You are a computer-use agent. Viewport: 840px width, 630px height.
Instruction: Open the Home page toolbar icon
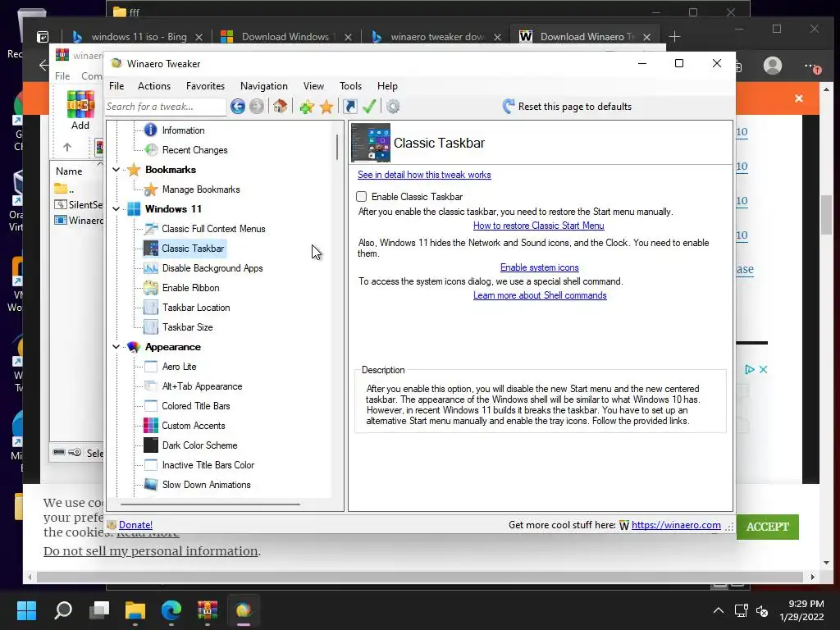tap(280, 106)
